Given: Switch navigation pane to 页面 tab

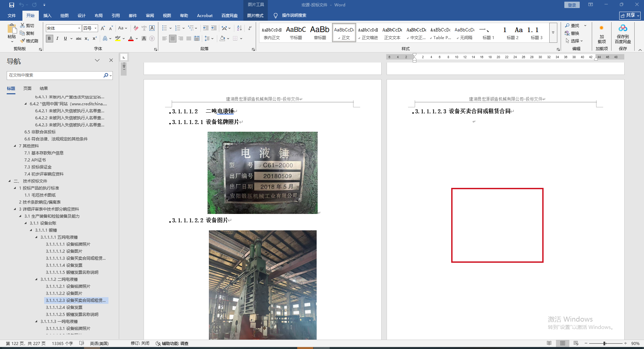Looking at the screenshot, I should click(x=27, y=88).
